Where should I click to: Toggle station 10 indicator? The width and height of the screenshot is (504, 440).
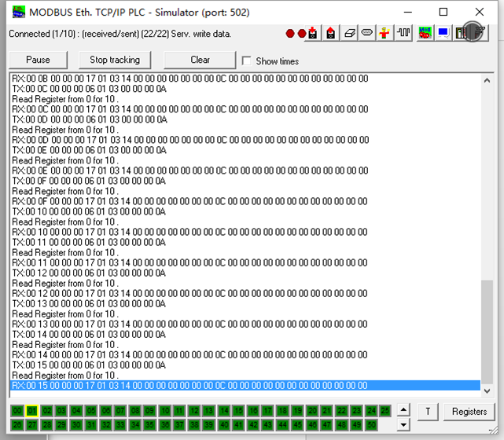(165, 411)
